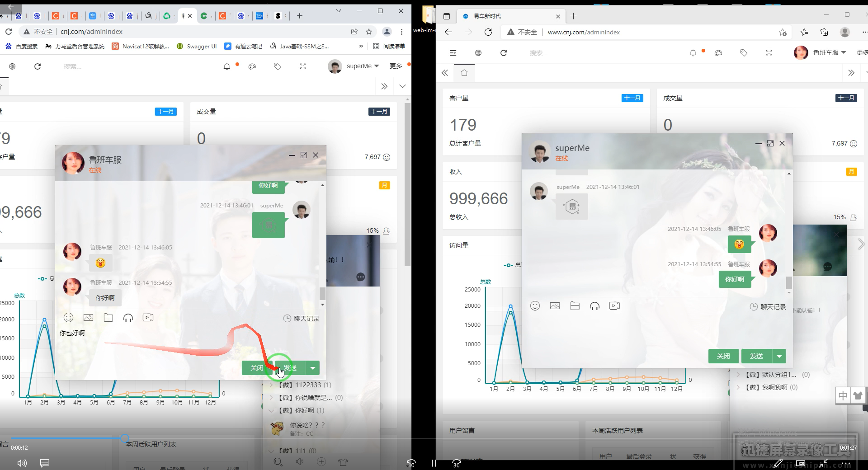Click add plus icon below contact list
The height and width of the screenshot is (470, 868).
(321, 462)
